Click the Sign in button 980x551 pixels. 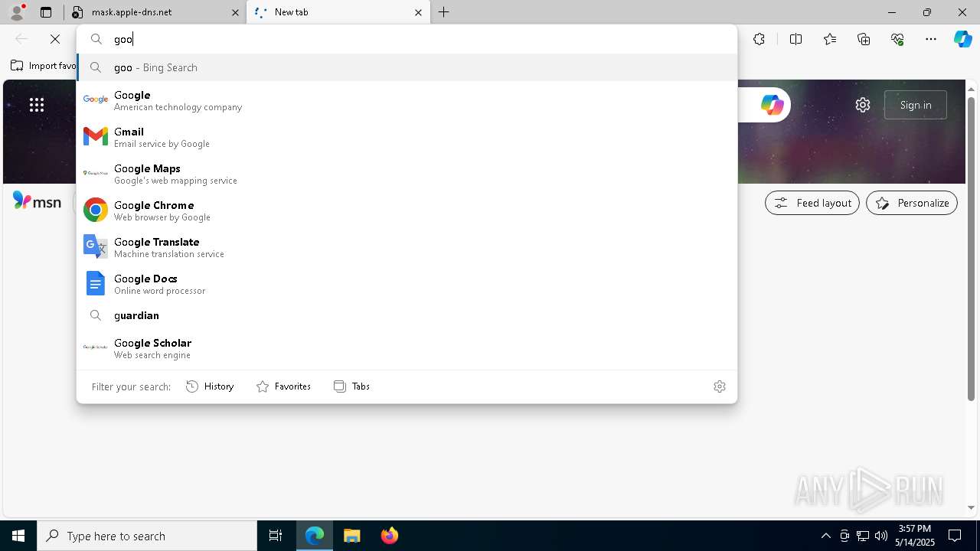(916, 105)
